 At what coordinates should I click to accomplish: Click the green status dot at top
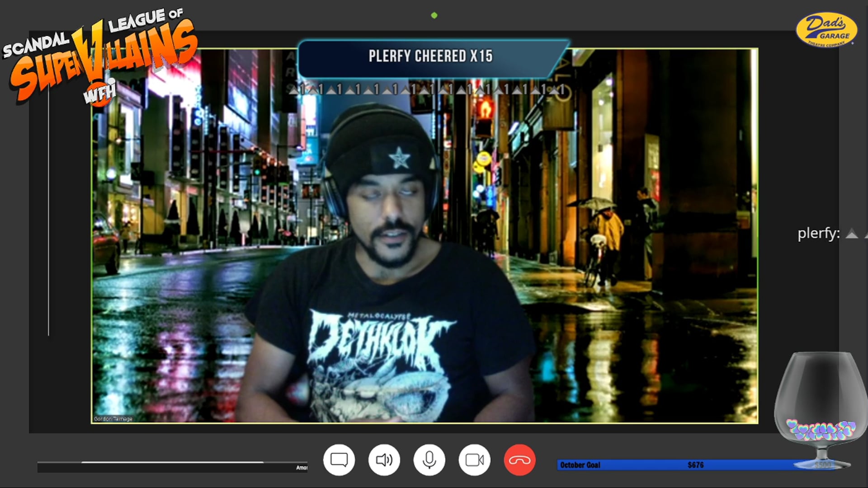coord(434,15)
